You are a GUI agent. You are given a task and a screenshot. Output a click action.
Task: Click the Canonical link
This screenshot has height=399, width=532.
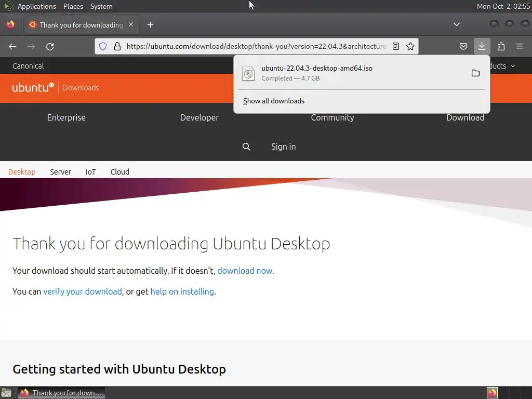(x=28, y=66)
